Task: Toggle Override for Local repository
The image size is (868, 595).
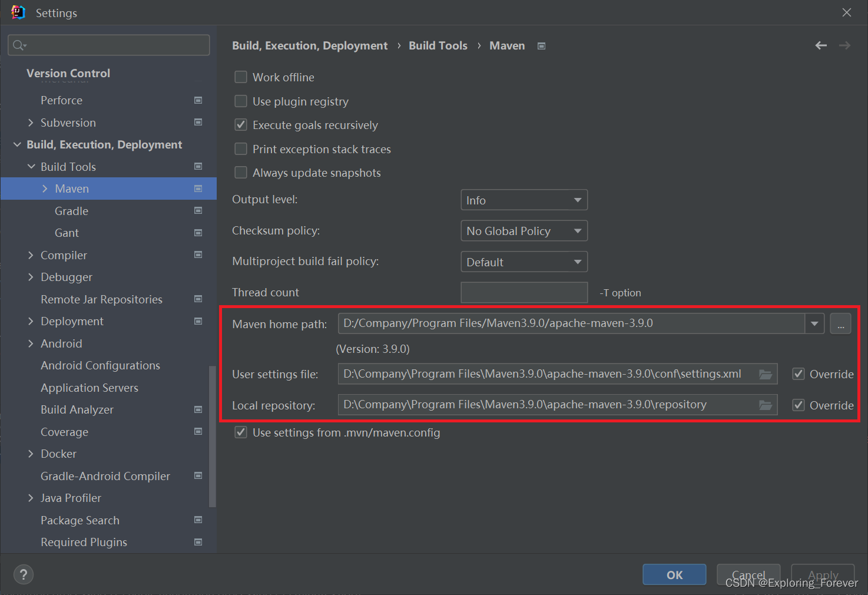Action: click(x=799, y=405)
